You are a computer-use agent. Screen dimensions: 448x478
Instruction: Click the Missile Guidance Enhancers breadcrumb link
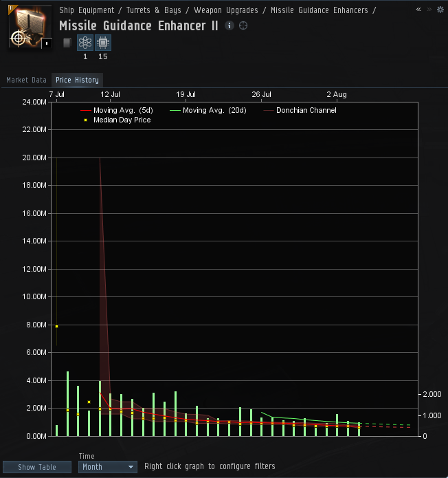[320, 10]
